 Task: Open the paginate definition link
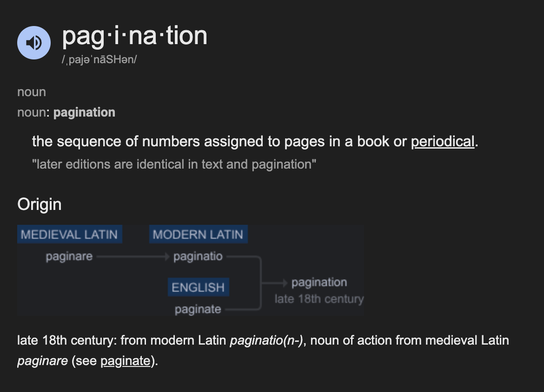click(125, 361)
